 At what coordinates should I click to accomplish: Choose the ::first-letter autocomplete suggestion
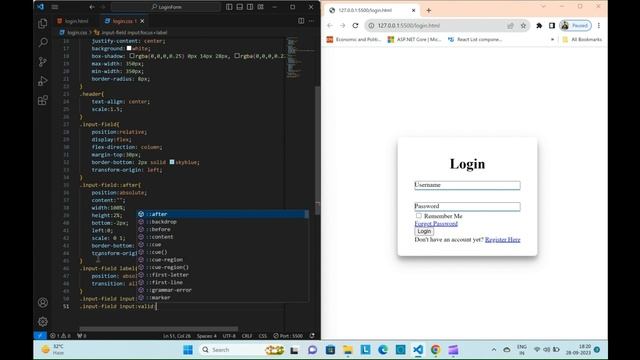tap(222, 275)
